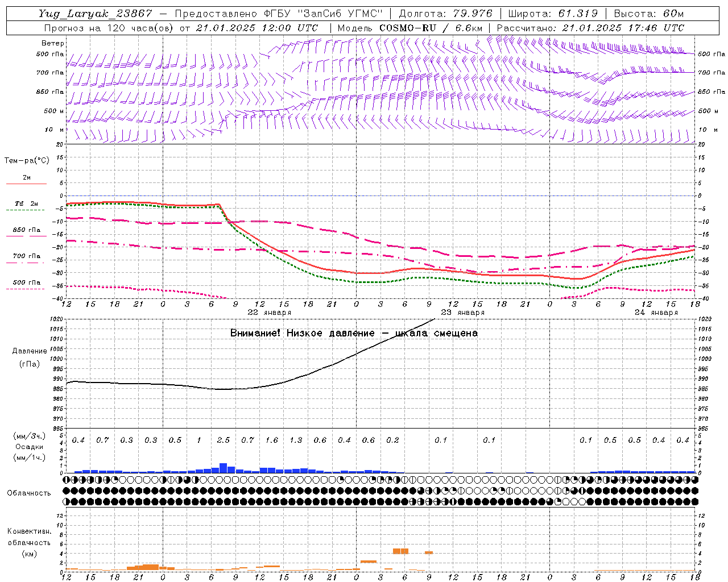Select the forecast start 21.01.2025 12:00 UTC

(x=257, y=28)
